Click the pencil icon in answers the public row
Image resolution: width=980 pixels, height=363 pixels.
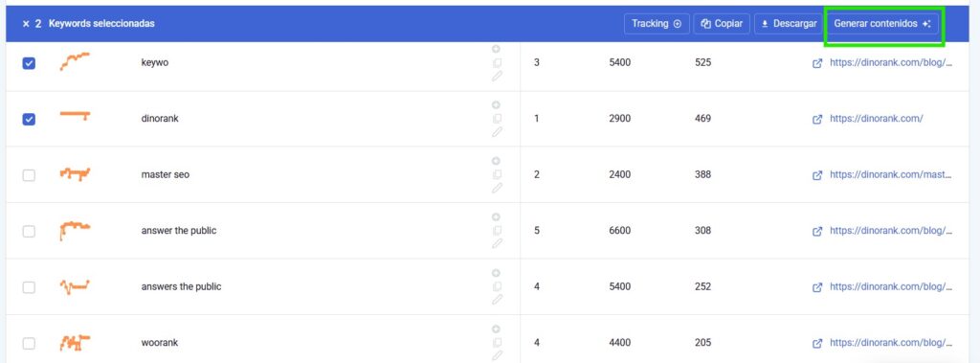497,300
